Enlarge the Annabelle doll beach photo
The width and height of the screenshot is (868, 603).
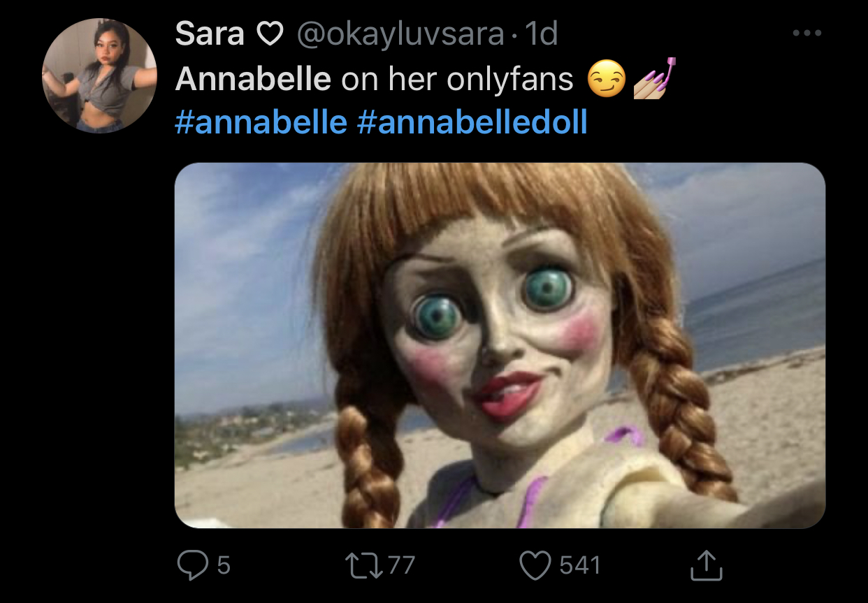[500, 345]
